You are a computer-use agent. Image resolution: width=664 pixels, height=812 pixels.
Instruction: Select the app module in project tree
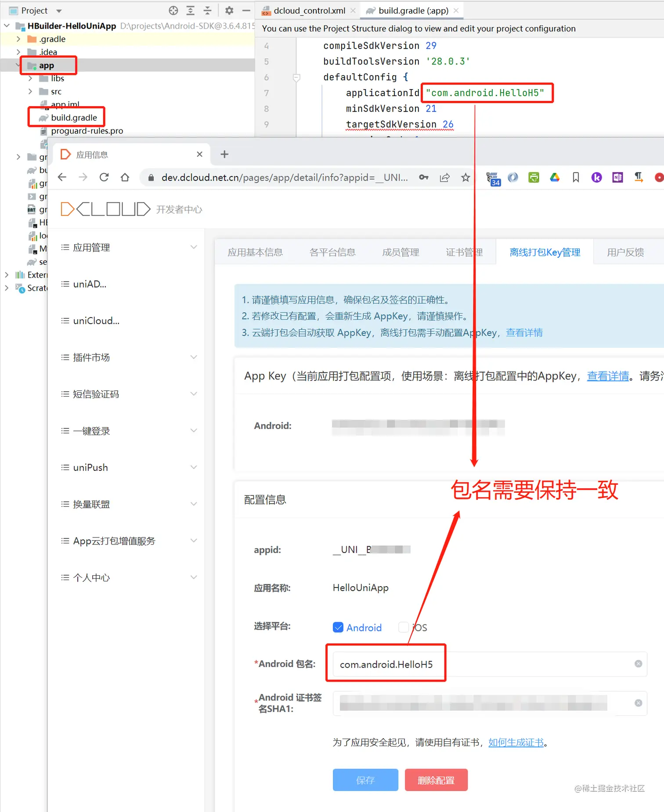click(x=47, y=65)
